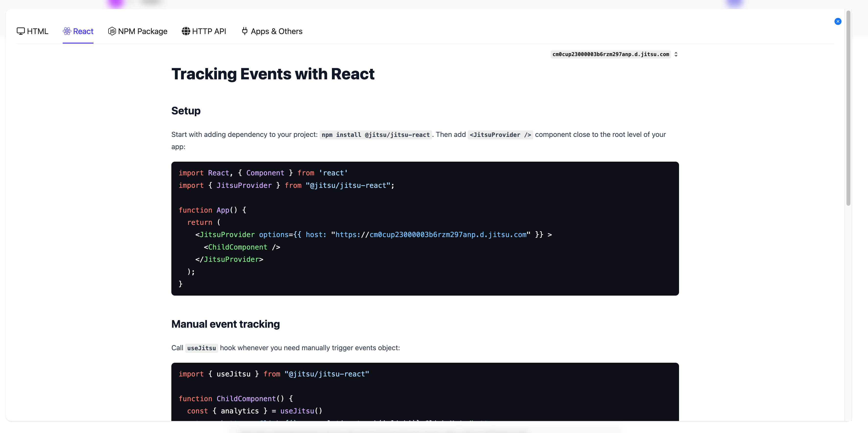Click the vertical scrollbar of the dialog

click(x=848, y=108)
